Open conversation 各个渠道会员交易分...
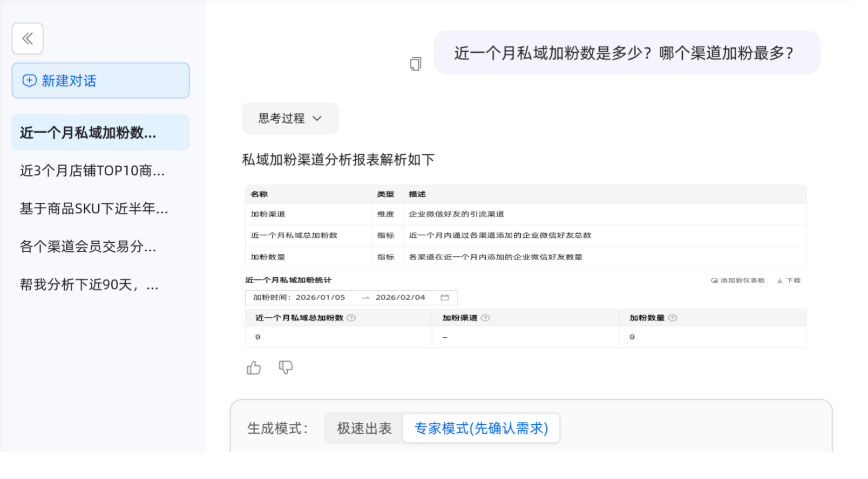The image size is (868, 479). pos(88,247)
